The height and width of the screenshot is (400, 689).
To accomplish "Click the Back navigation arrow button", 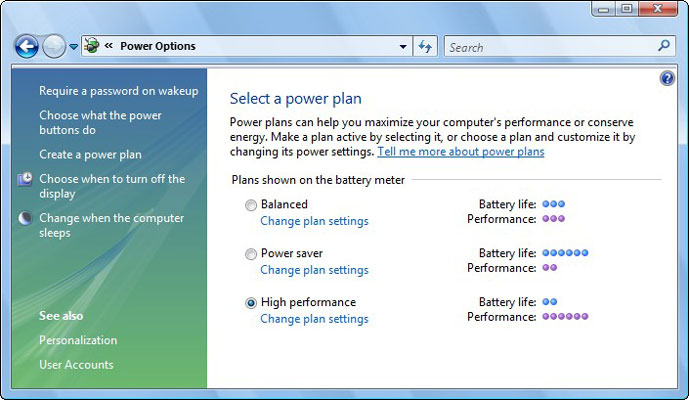I will (27, 46).
